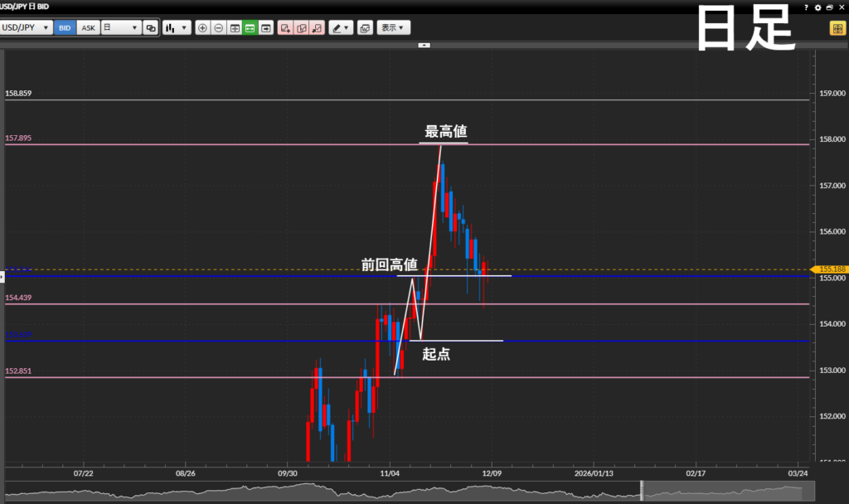Switch price display to BID

[65, 27]
